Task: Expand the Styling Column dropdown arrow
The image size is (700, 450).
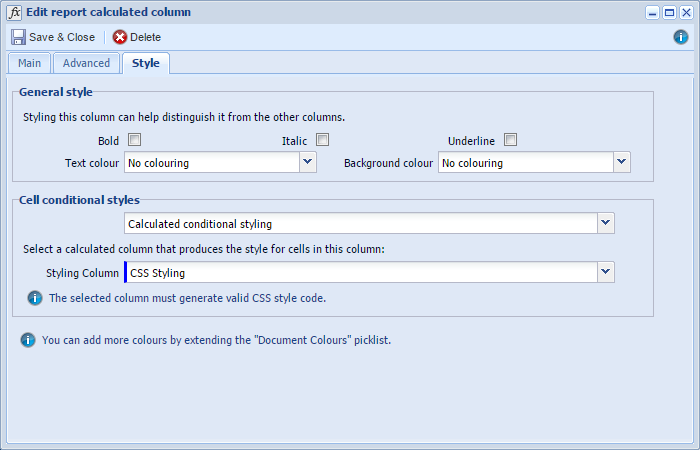Action: [x=605, y=272]
